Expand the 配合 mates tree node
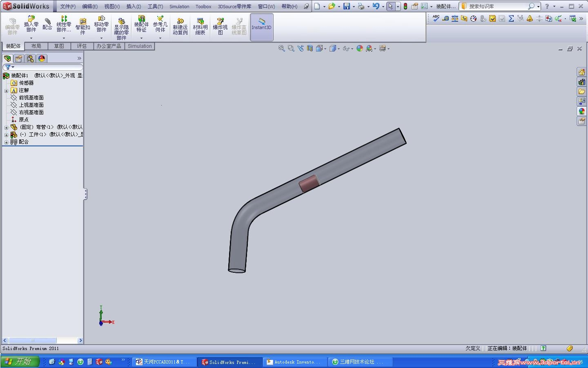Screen dimensions: 588x368 [6, 142]
